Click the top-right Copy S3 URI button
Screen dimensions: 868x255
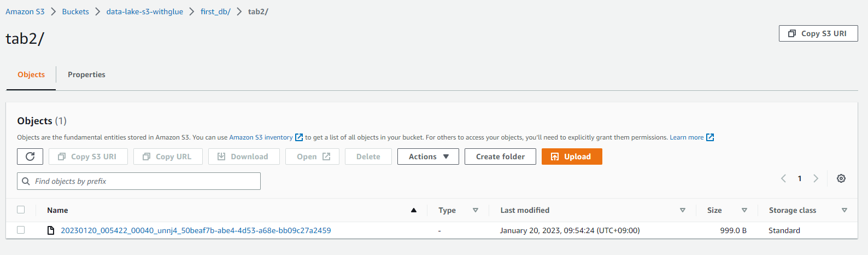tap(818, 33)
